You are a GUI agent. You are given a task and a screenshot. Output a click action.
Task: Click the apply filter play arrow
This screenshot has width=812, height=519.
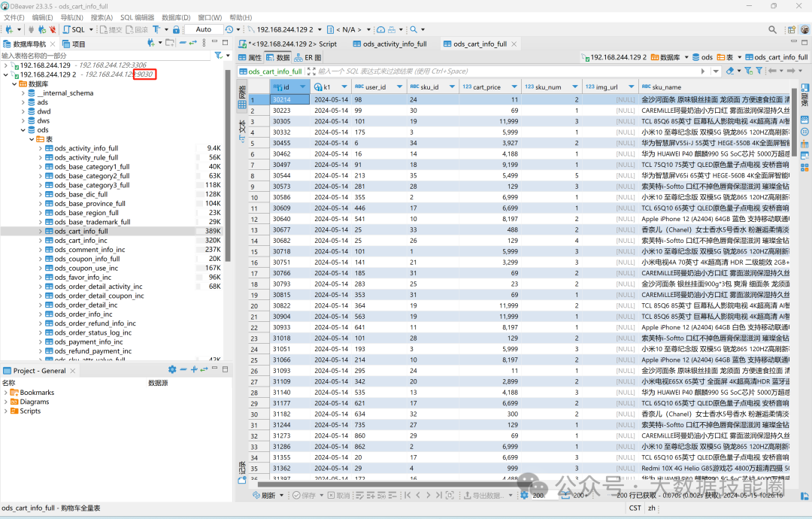[x=703, y=71]
